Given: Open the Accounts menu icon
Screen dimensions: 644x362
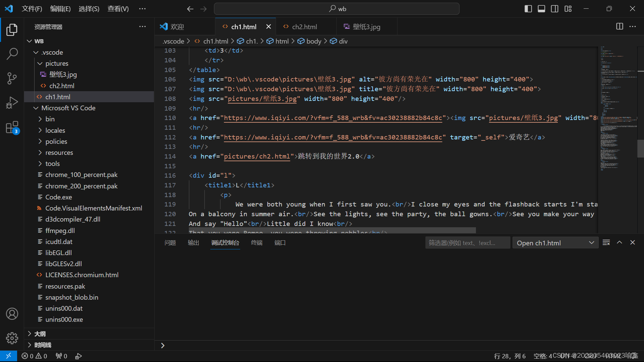Looking at the screenshot, I should pyautogui.click(x=12, y=314).
